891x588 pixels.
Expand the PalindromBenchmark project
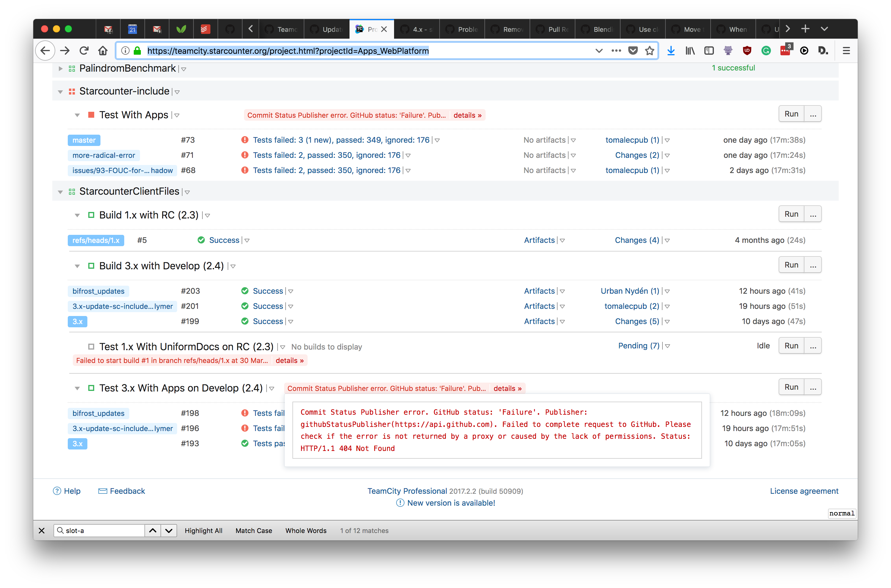tap(60, 69)
